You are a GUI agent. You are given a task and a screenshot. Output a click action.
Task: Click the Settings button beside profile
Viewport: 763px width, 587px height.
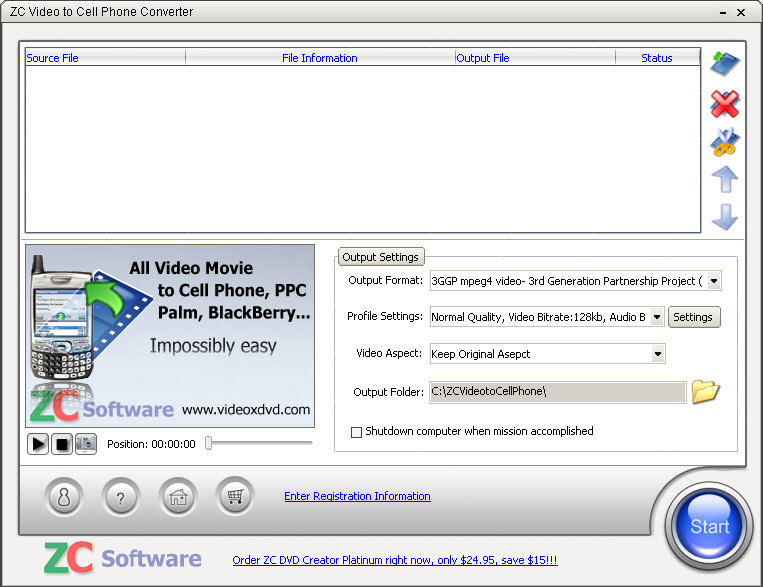pos(693,317)
